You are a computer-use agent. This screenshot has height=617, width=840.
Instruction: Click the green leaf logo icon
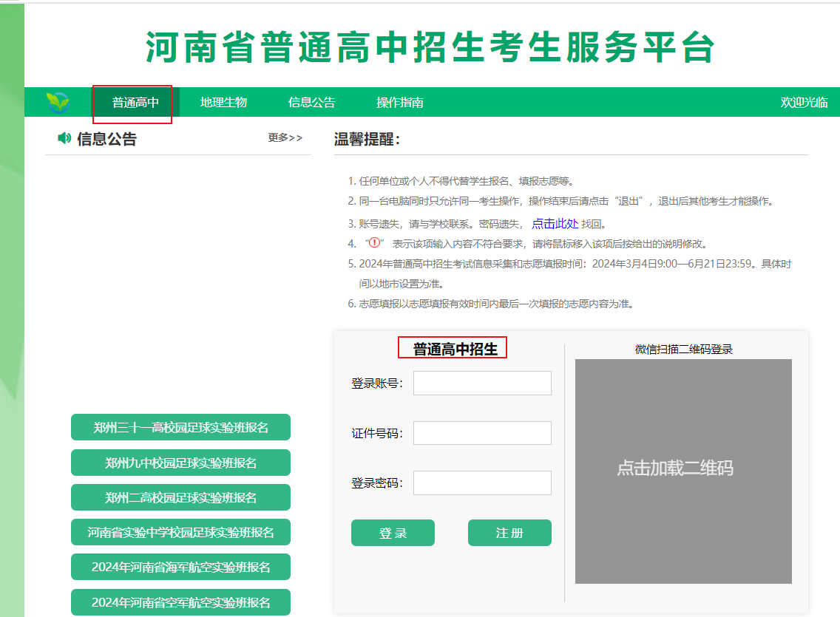tap(58, 103)
